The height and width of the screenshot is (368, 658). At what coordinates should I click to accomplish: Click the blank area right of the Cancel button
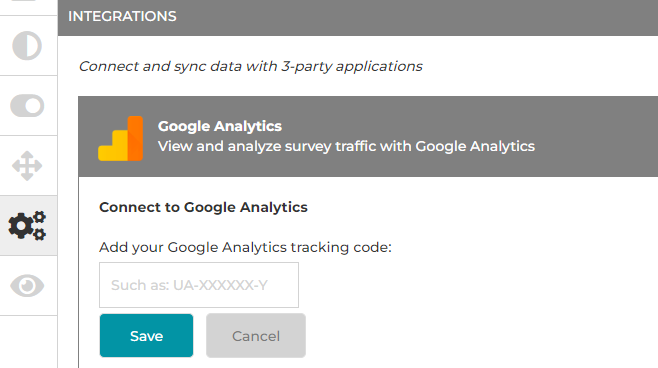coord(478,336)
